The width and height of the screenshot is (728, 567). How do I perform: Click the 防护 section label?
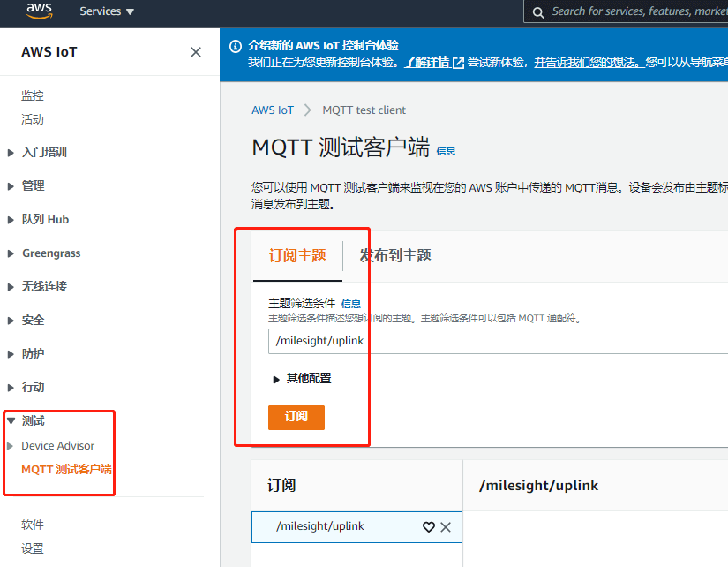pos(33,353)
